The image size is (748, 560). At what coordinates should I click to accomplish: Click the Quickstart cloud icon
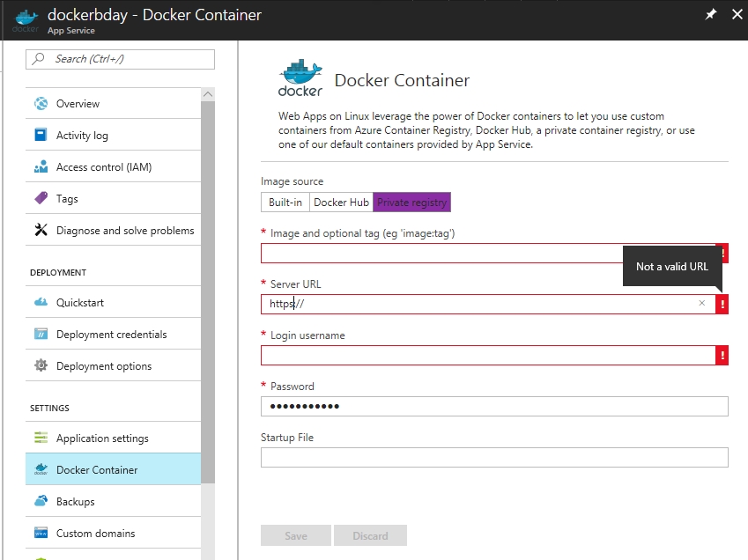coord(41,302)
